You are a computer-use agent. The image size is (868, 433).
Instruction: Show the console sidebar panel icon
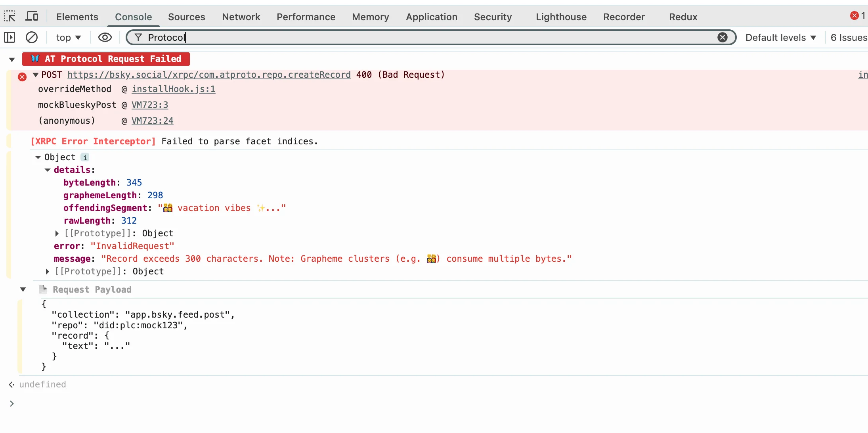point(10,37)
